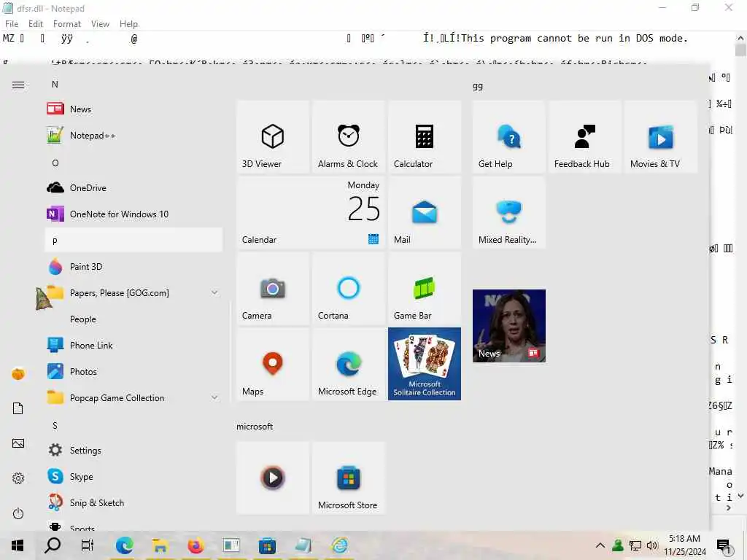Open the Microsoft Store tile
The height and width of the screenshot is (560, 747).
pyautogui.click(x=348, y=478)
